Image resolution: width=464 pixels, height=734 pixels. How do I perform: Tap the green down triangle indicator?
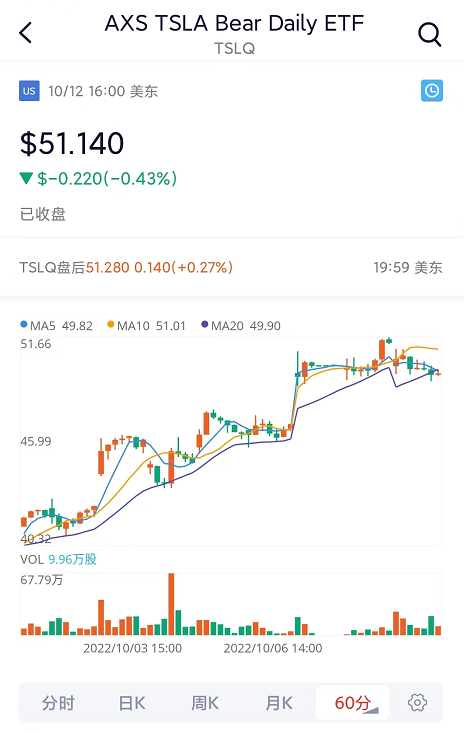click(26, 178)
